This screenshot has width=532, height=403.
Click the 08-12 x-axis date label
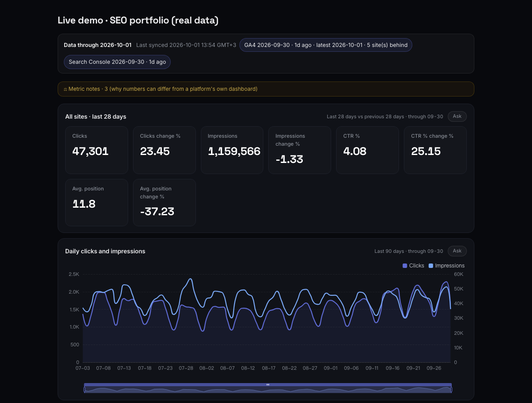pyautogui.click(x=248, y=368)
